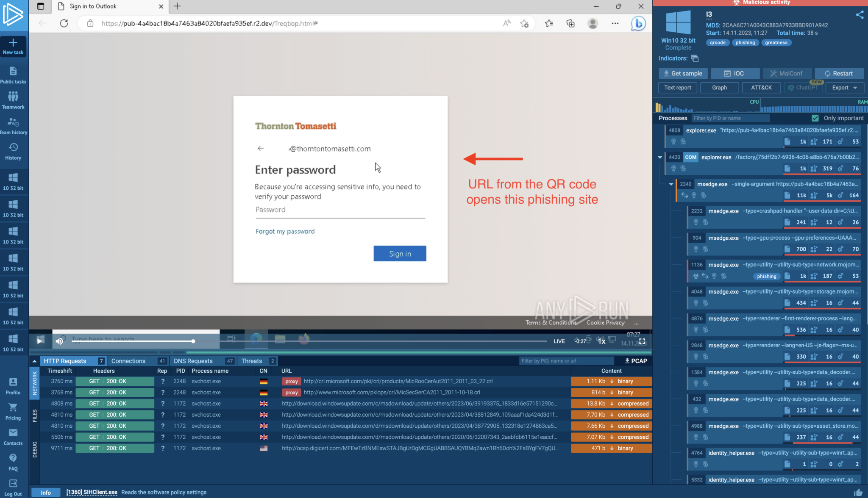Switch to the DNS Requests tab
Viewport: 868px width, 498px height.
click(193, 361)
